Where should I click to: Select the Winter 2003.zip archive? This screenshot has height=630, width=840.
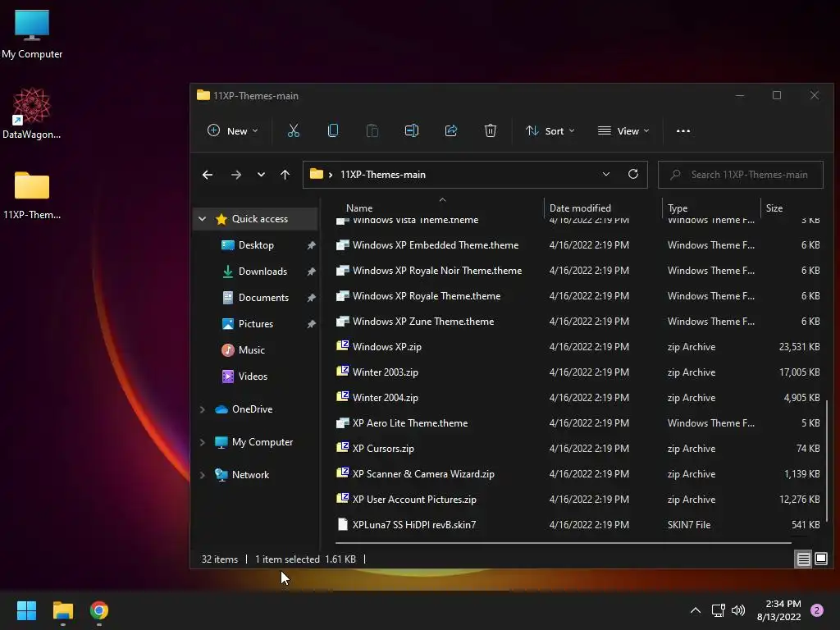coord(577,372)
